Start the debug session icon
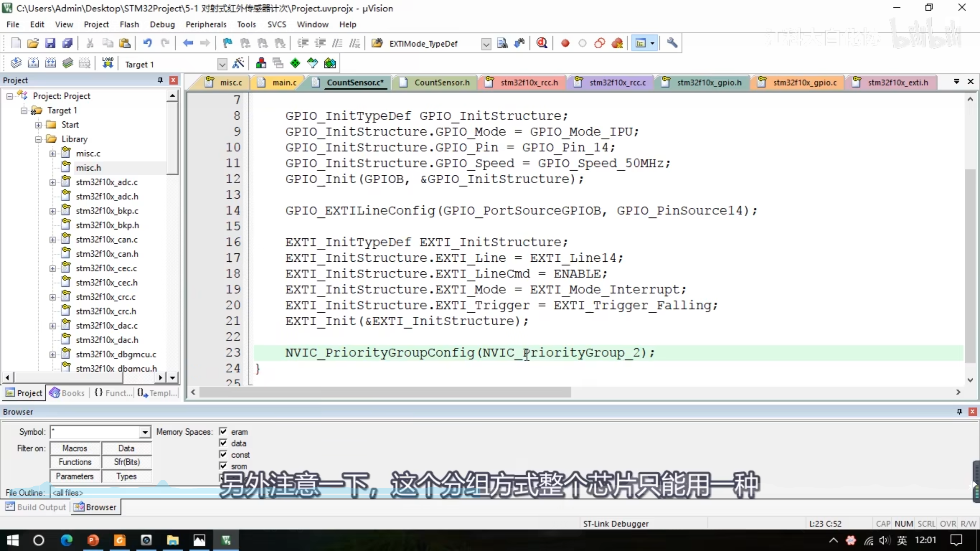The image size is (980, 551). click(542, 43)
